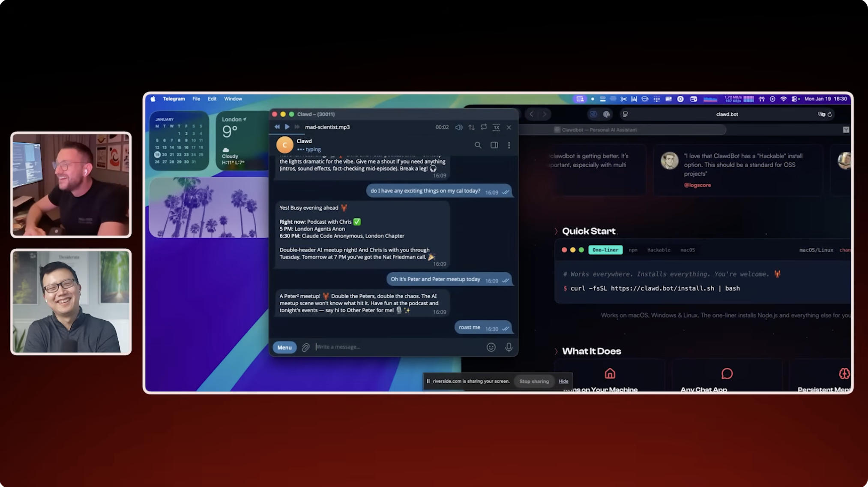Screen dimensions: 868x487
Task: Hide the screen sharing notification bar
Action: (563, 381)
